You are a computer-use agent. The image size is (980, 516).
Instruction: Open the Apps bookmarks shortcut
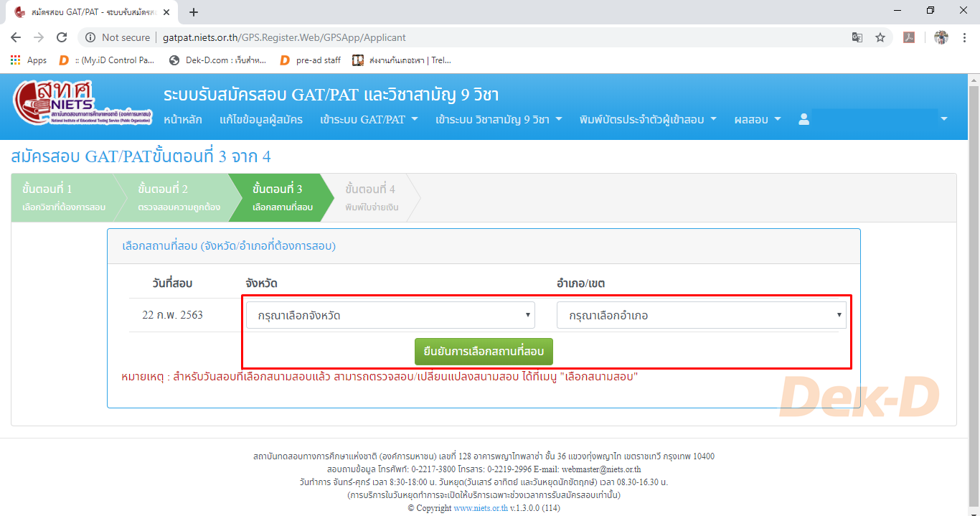pos(29,60)
